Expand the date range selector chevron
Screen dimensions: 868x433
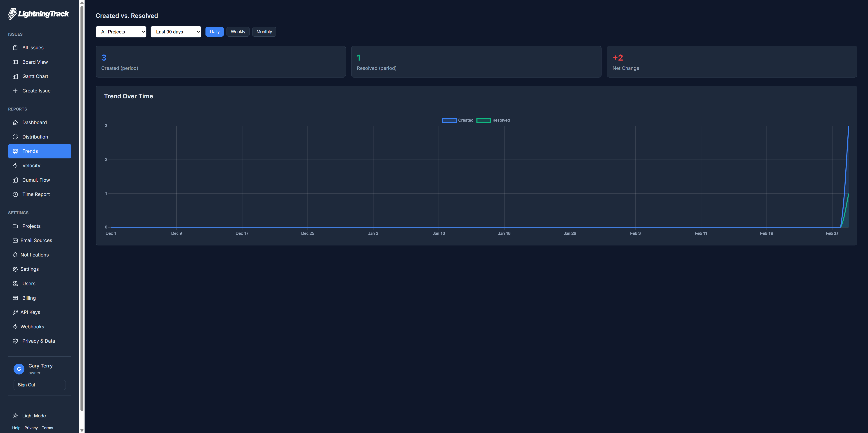click(198, 31)
